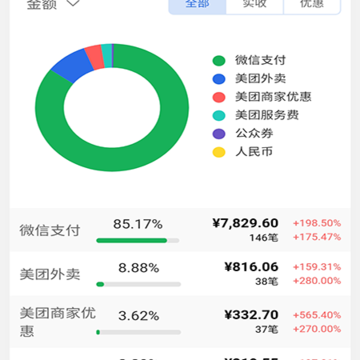Select 美团外卖 legend label

260,79
